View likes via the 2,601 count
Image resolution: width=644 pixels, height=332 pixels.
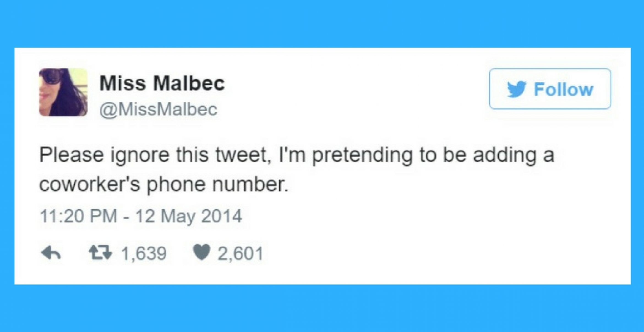point(241,253)
